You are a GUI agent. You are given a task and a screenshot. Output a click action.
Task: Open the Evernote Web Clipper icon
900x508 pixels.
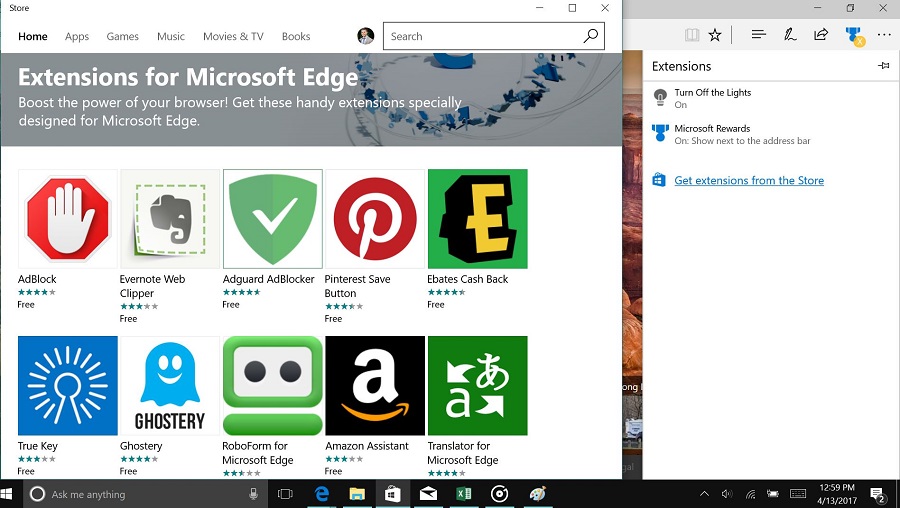coord(170,219)
